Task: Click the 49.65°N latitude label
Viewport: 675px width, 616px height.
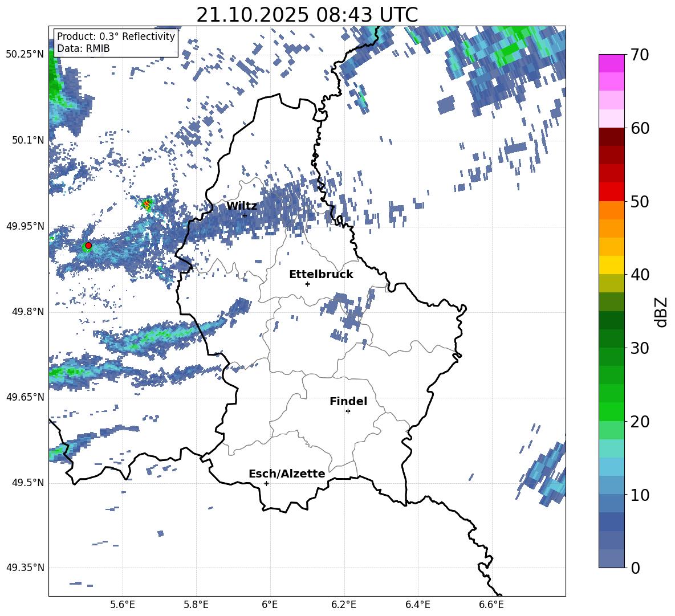Action: 25,398
